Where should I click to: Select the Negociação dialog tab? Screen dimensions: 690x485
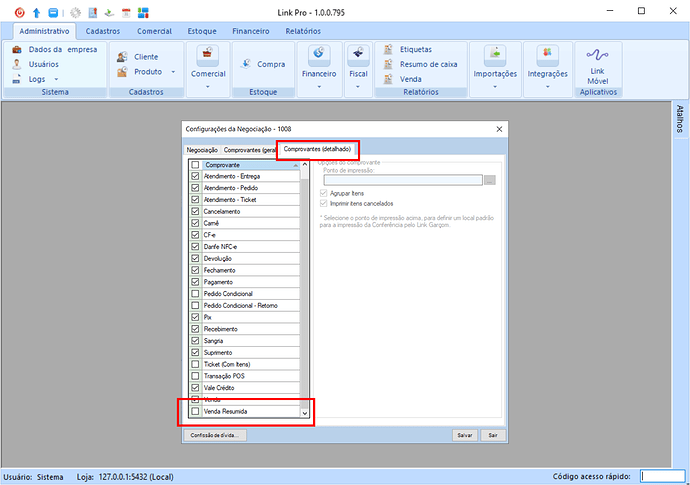pos(202,149)
